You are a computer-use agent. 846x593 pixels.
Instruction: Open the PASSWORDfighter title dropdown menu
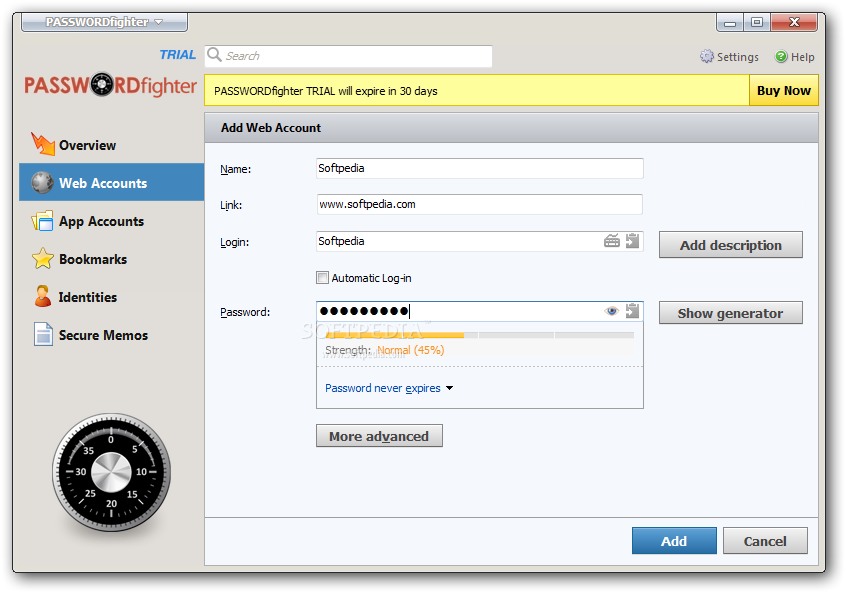pyautogui.click(x=104, y=22)
